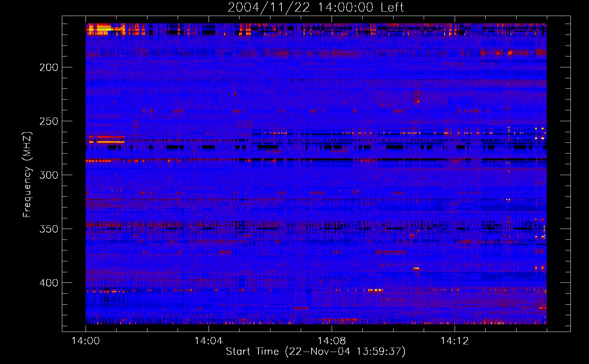
Task: Select the 250 frequency tick label
Action: (x=49, y=121)
